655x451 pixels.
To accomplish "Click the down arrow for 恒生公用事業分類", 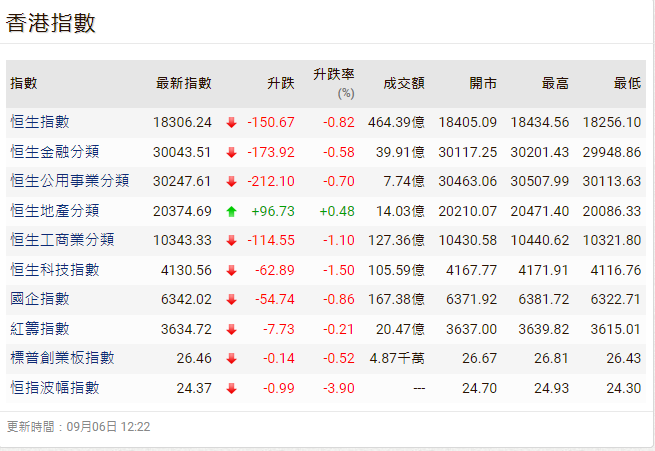I will click(231, 182).
